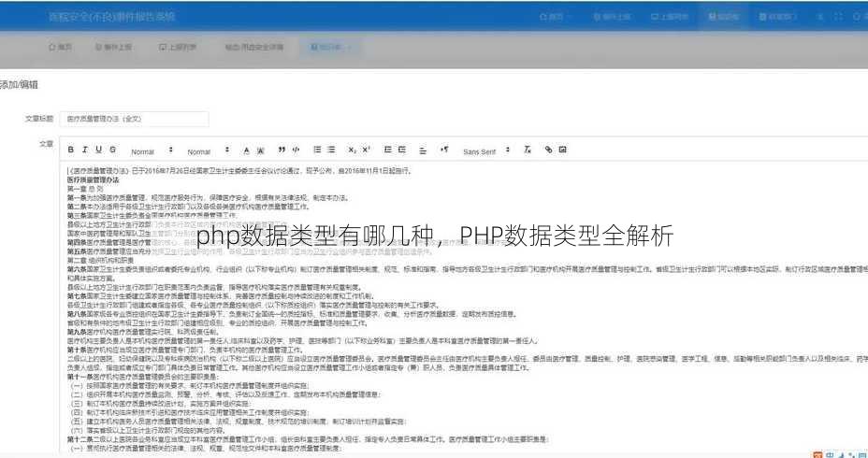Click the article title input field
This screenshot has width=868, height=458.
135,119
